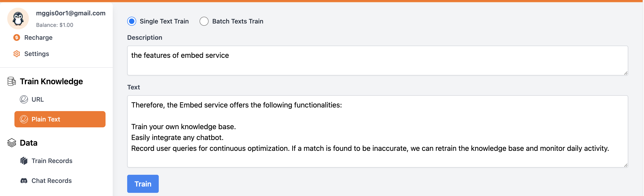644x196 pixels.
Task: Click the Train Records icon
Action: click(24, 161)
